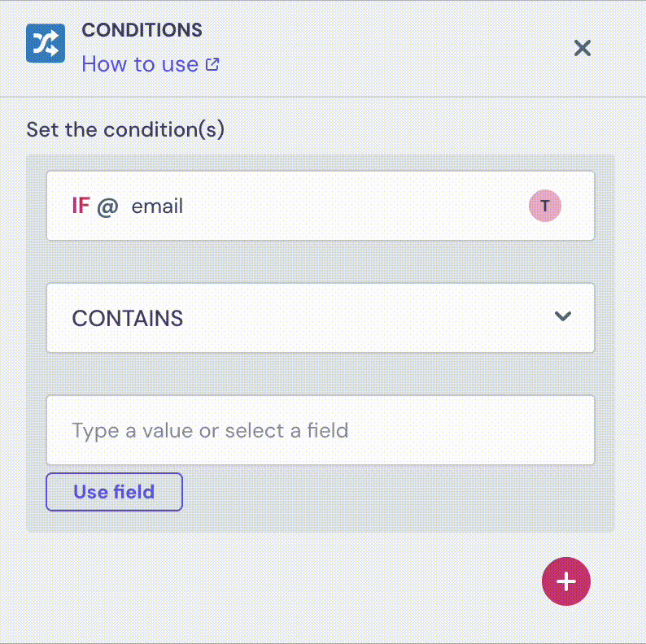Click the @ symbol in the IF field
The image size is (646, 644).
(x=108, y=207)
